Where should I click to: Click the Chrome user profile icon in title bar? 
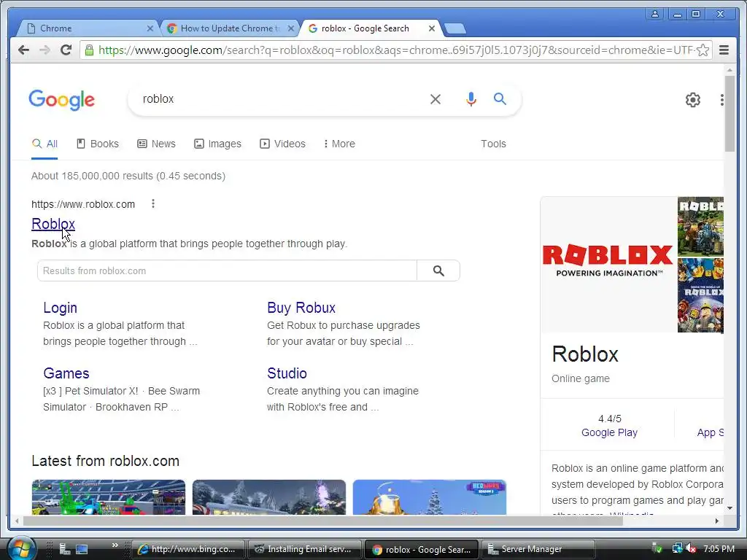point(655,15)
